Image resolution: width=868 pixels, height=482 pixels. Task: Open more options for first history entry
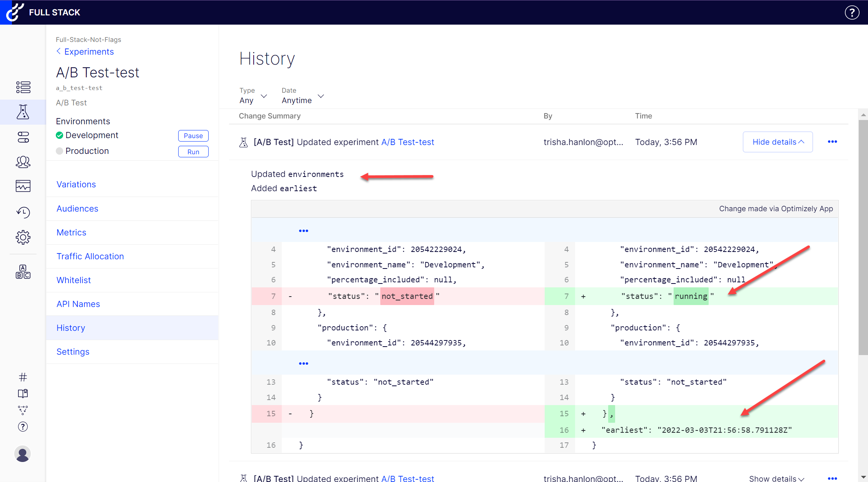[x=832, y=142]
